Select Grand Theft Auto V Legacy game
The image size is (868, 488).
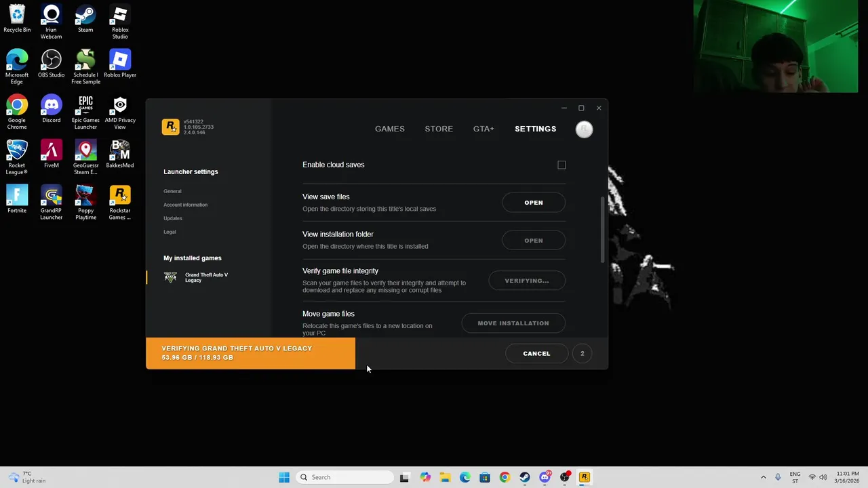click(x=197, y=277)
